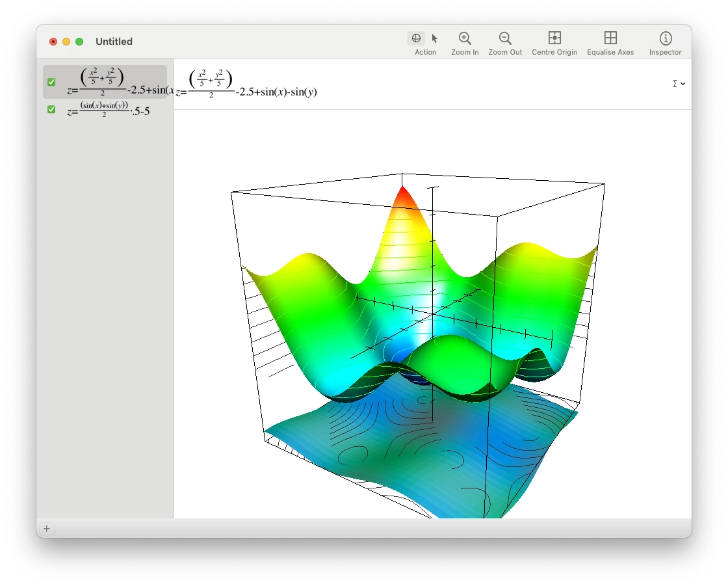This screenshot has height=586, width=728.
Task: Uncheck the first equation with -2.5+sin(x)
Action: point(51,82)
